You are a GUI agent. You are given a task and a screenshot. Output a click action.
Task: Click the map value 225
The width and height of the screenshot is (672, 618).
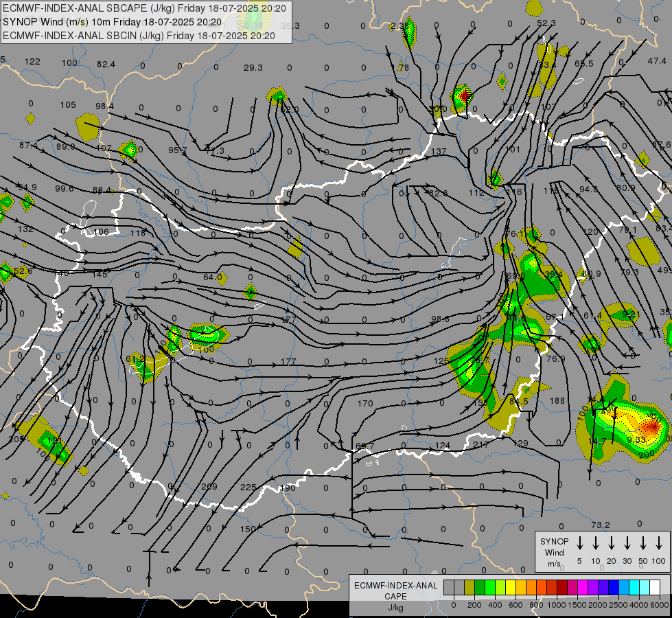[x=248, y=488]
